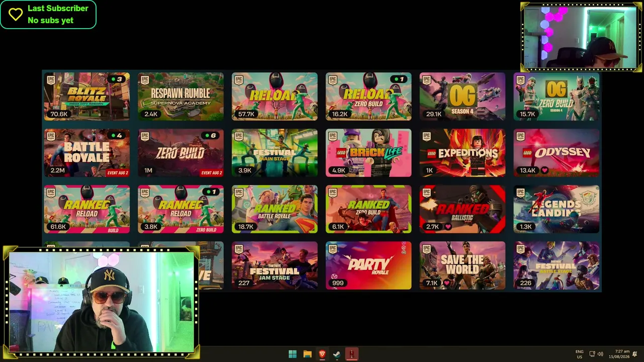Open the OG Season 4 tile with 29.1K
Image resolution: width=644 pixels, height=362 pixels.
coord(462,97)
